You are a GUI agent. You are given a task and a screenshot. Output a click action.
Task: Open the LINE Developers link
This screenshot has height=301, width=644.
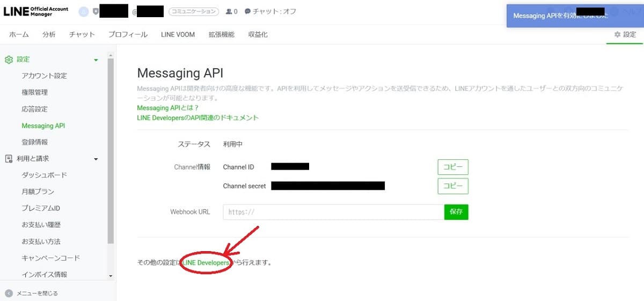206,263
